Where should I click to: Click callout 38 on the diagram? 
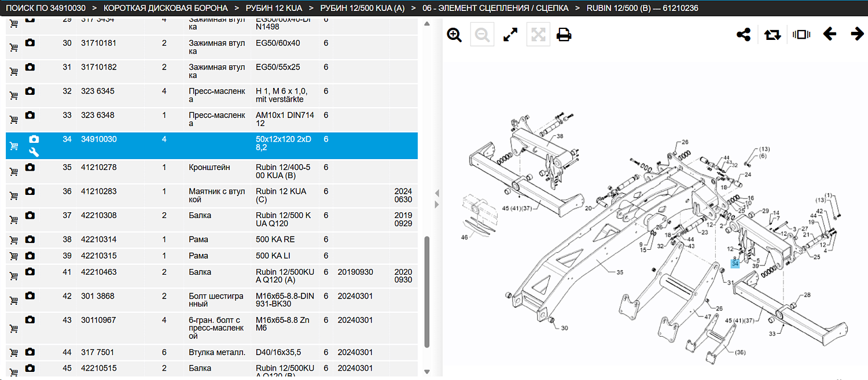[x=560, y=136]
